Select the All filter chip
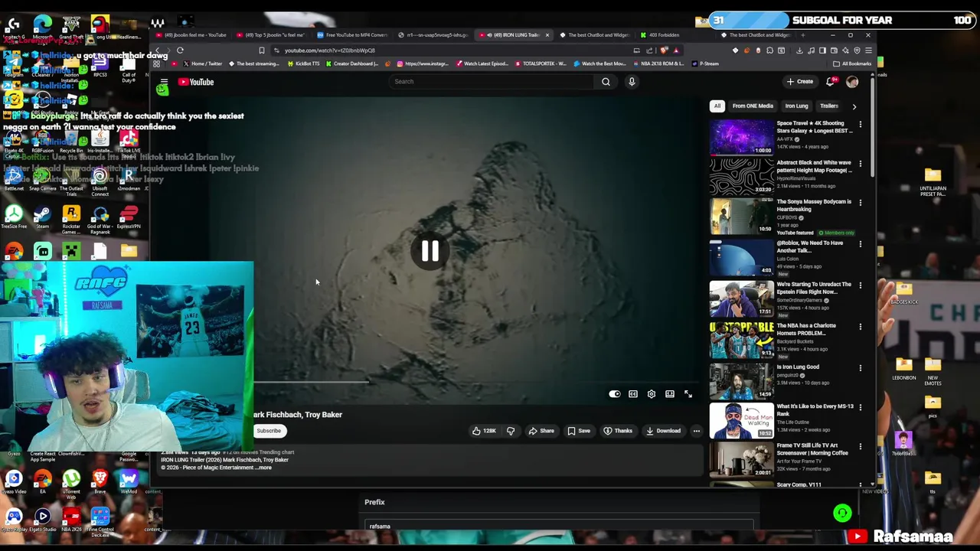 tap(717, 106)
